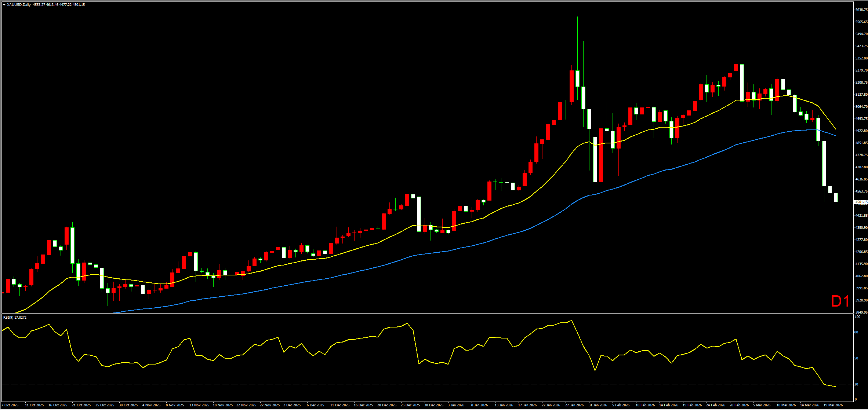The height and width of the screenshot is (410, 868).
Task: Click the 19 Mar 2026 date on time axis
Action: [x=833, y=405]
